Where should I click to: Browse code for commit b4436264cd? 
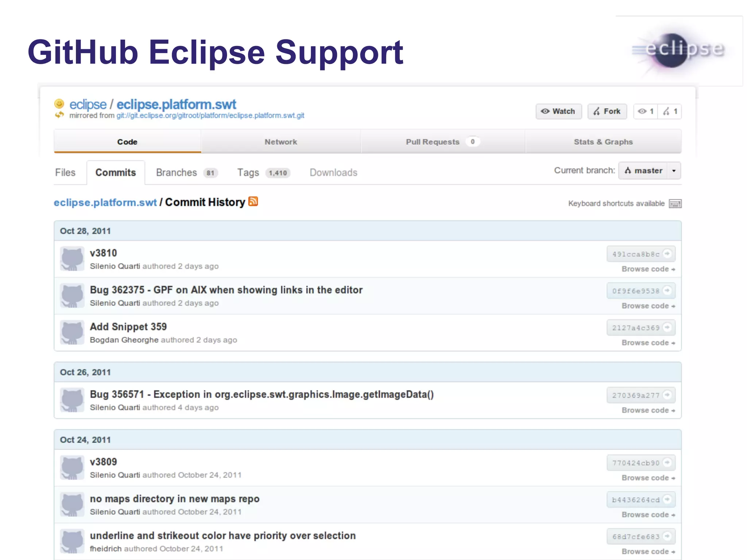tap(649, 515)
